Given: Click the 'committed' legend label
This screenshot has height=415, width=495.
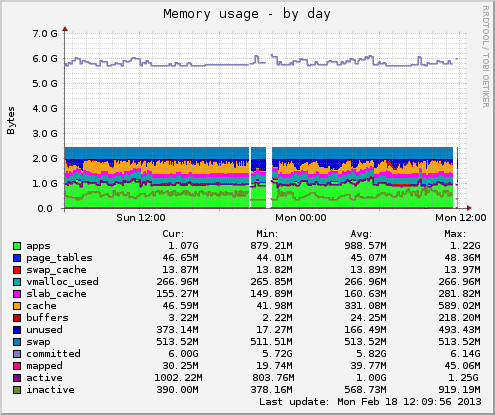Looking at the screenshot, I should (x=53, y=354).
